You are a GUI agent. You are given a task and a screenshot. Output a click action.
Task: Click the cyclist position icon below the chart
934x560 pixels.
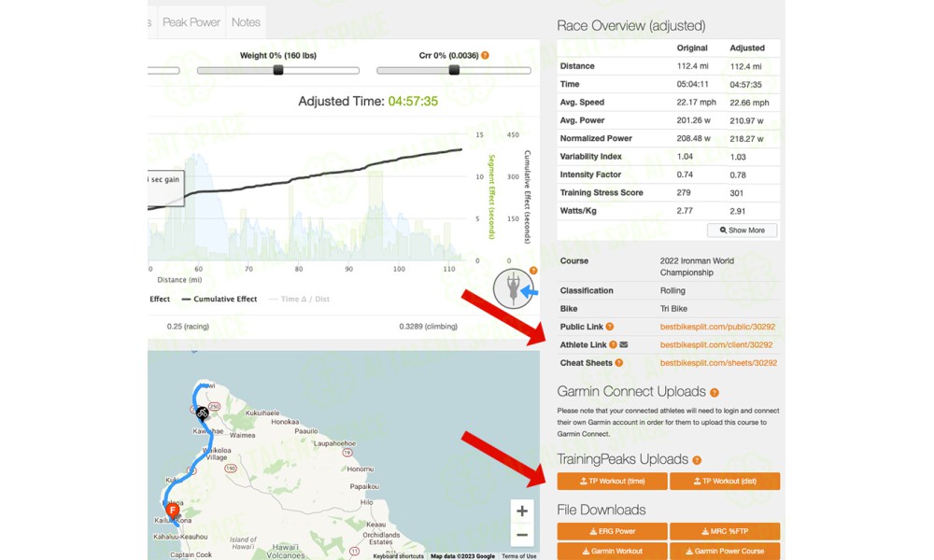pos(513,288)
